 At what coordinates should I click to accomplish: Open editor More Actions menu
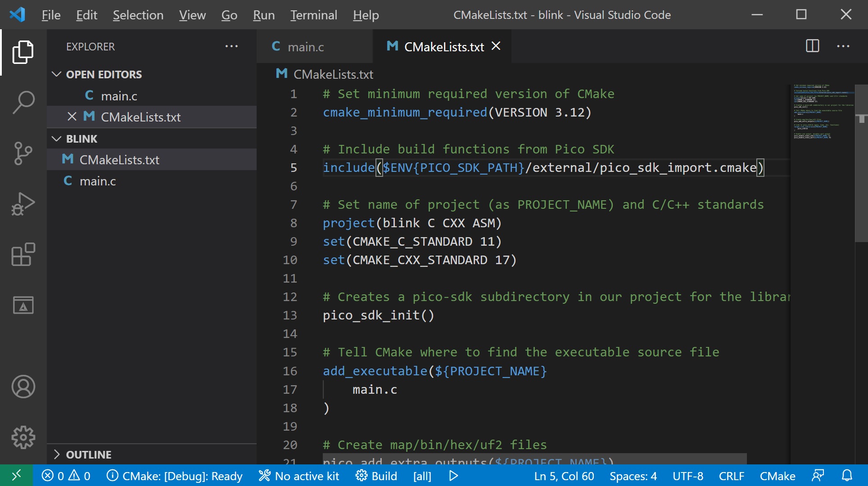(843, 46)
